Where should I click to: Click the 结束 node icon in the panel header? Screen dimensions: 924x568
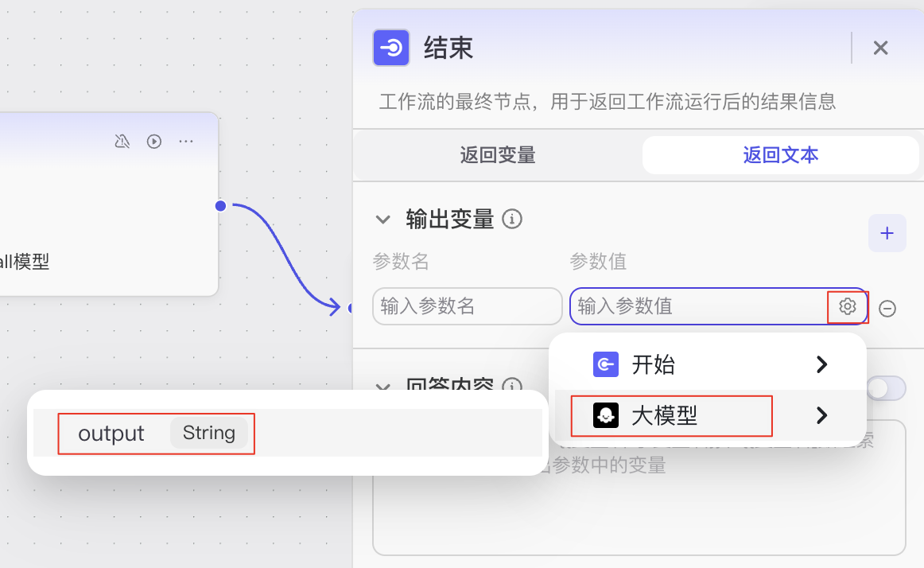click(x=391, y=48)
